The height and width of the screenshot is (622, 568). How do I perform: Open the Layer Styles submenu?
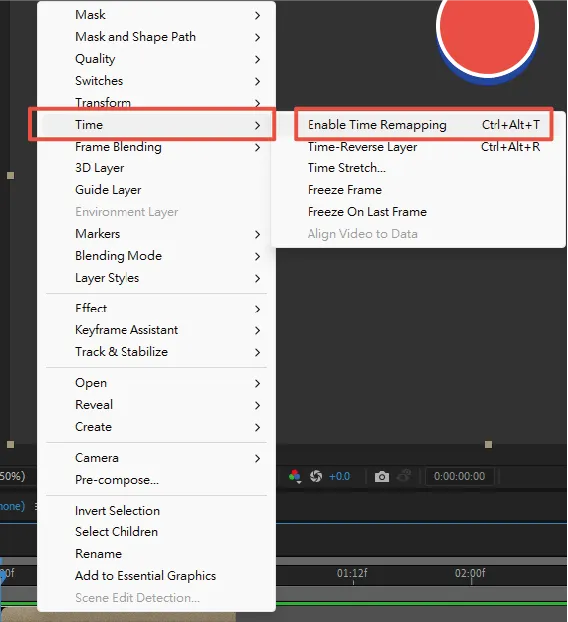pyautogui.click(x=156, y=278)
